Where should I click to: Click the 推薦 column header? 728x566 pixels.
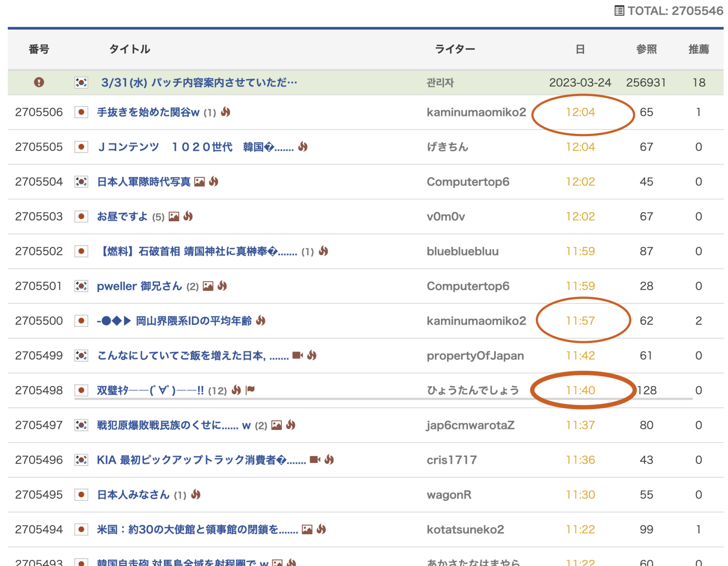(698, 49)
